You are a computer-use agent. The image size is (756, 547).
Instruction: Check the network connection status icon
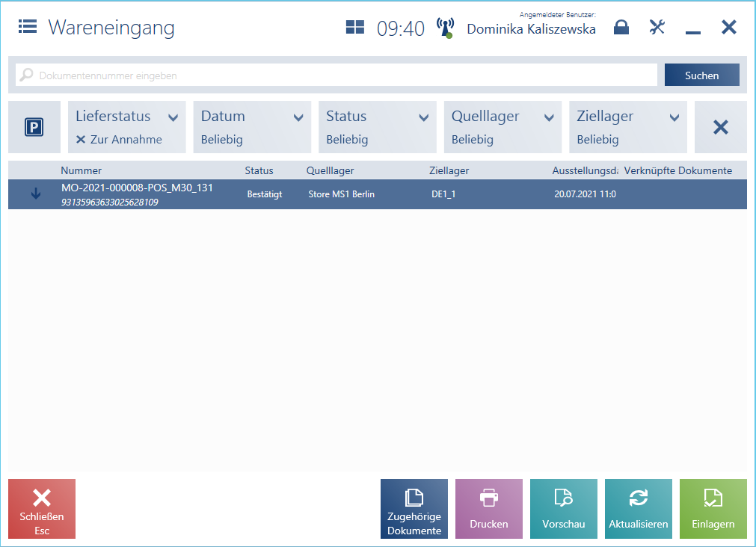(x=445, y=28)
